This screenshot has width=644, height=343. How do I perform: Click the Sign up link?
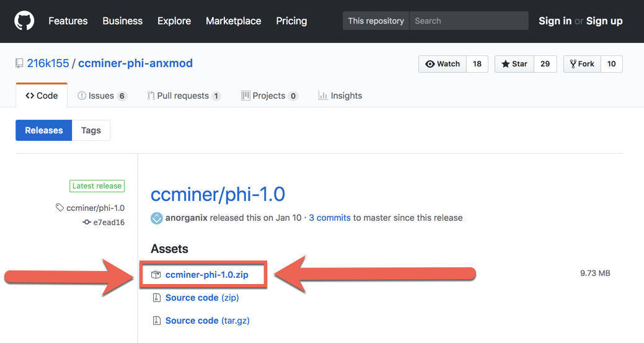(x=604, y=21)
